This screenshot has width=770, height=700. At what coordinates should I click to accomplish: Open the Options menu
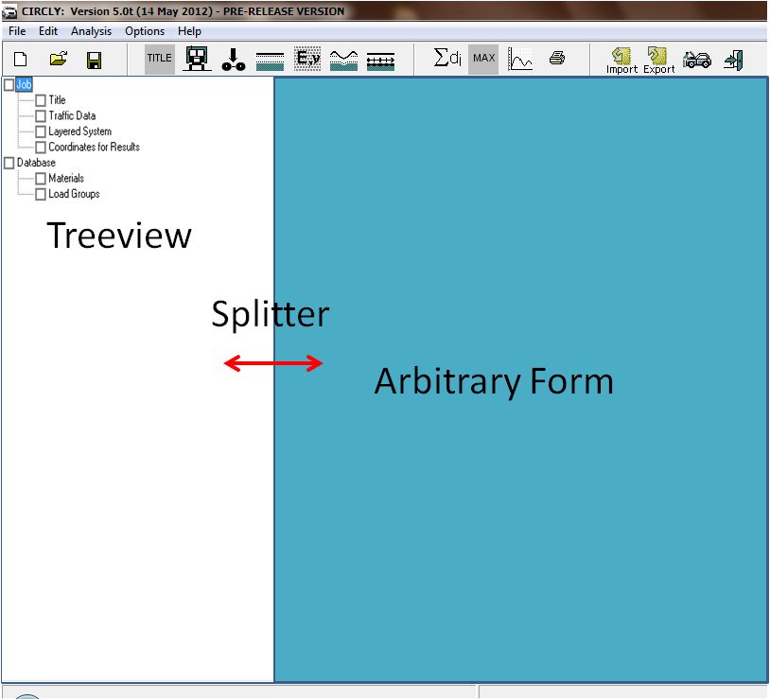pyautogui.click(x=144, y=30)
